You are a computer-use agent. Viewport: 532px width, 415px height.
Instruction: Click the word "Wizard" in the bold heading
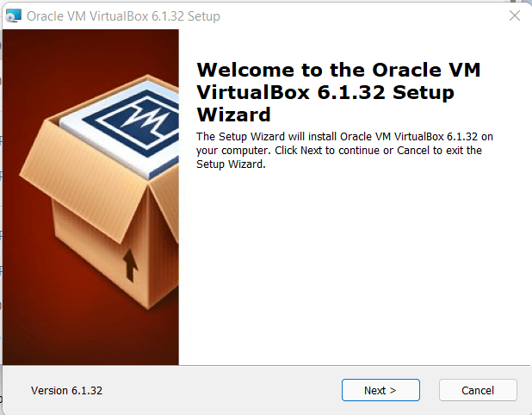point(233,115)
